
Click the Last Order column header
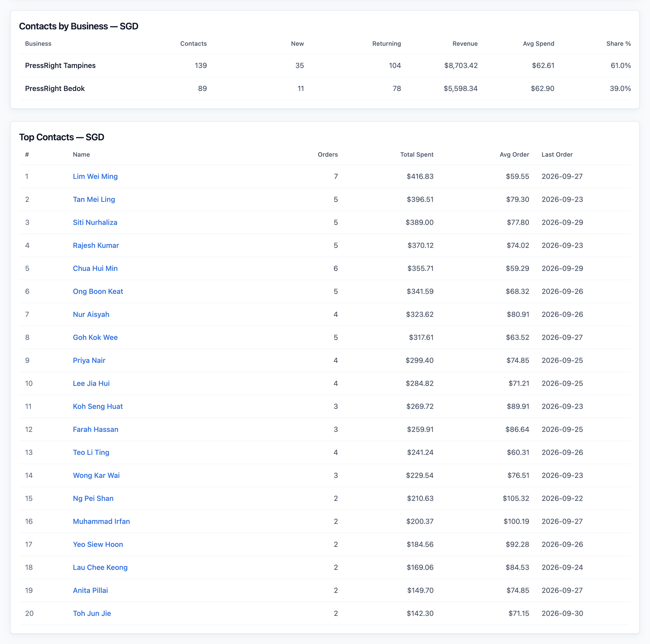[x=557, y=154]
